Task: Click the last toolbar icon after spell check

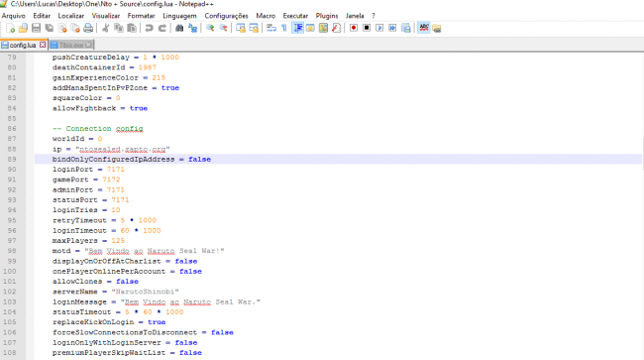Action: [x=437, y=28]
